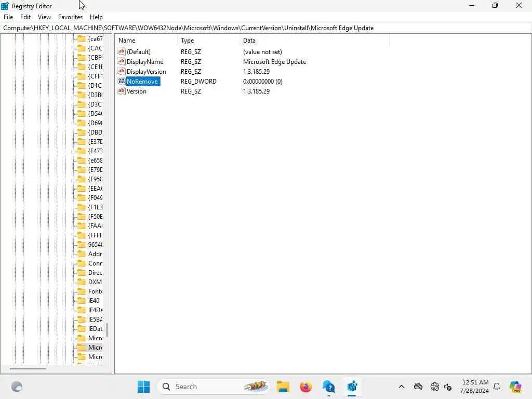
Task: Select the {F049 key in tree
Action: (95, 198)
